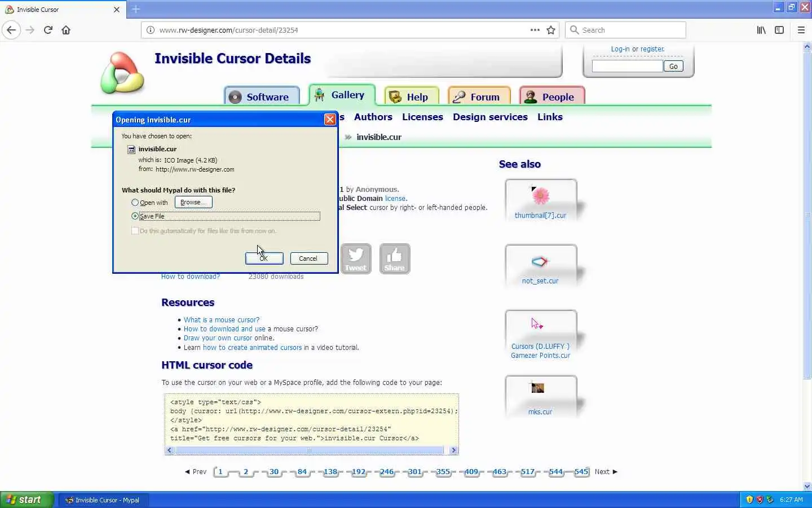Image resolution: width=812 pixels, height=508 pixels.
Task: Click page scrollbar down arrow
Action: click(x=807, y=486)
